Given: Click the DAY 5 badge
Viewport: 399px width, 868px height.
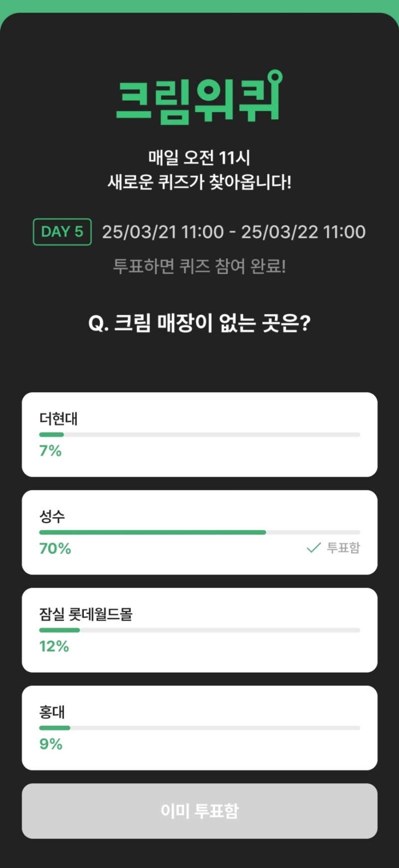Looking at the screenshot, I should click(x=62, y=232).
